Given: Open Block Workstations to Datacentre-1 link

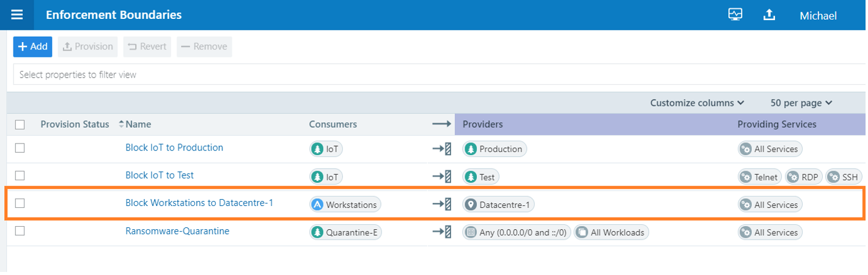Looking at the screenshot, I should pos(199,203).
